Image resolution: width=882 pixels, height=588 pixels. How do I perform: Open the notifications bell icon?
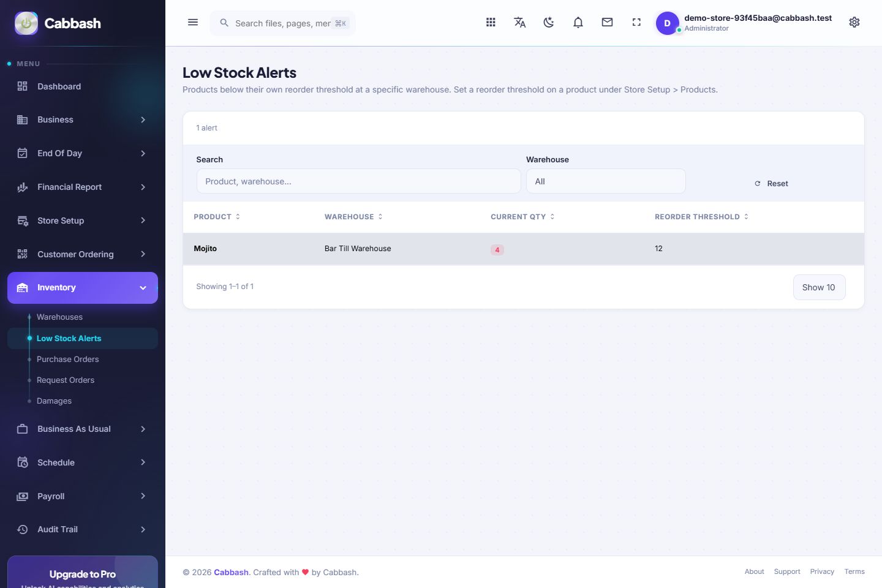pos(578,23)
